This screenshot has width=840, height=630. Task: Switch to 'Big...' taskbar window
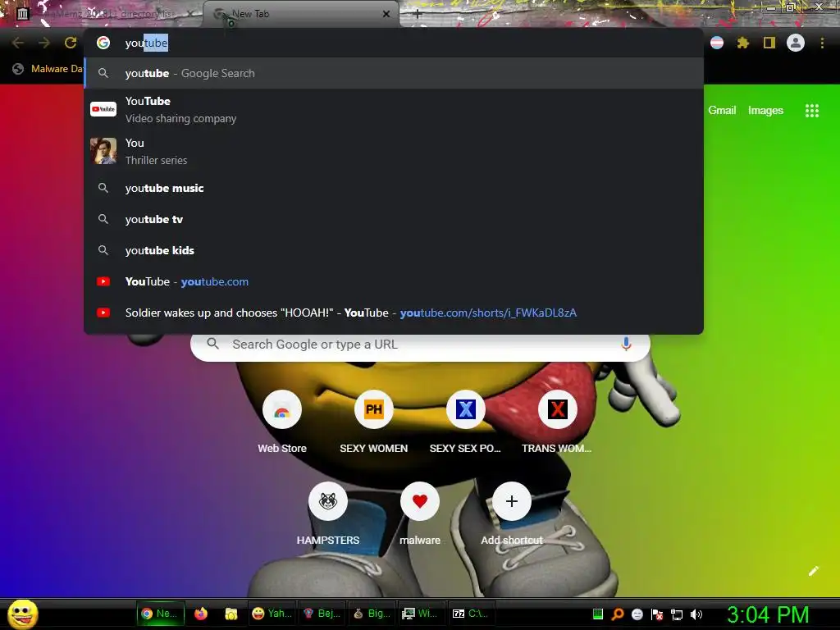pyautogui.click(x=372, y=614)
